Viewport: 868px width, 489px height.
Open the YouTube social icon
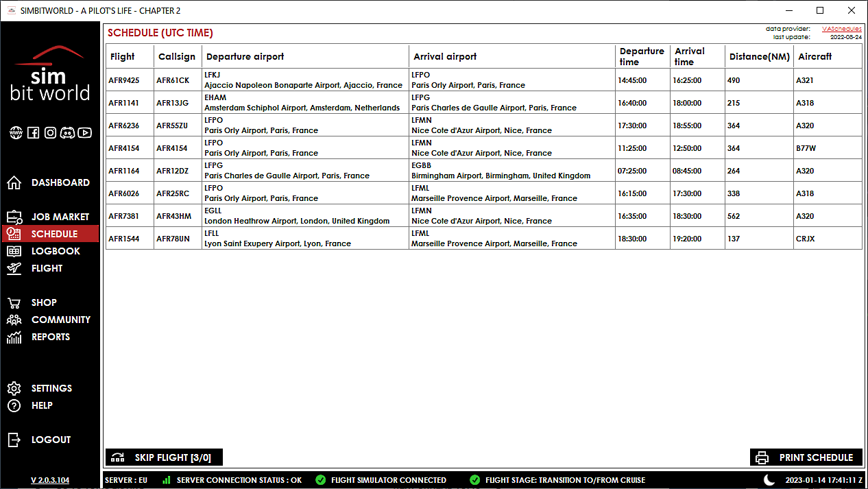(x=84, y=133)
